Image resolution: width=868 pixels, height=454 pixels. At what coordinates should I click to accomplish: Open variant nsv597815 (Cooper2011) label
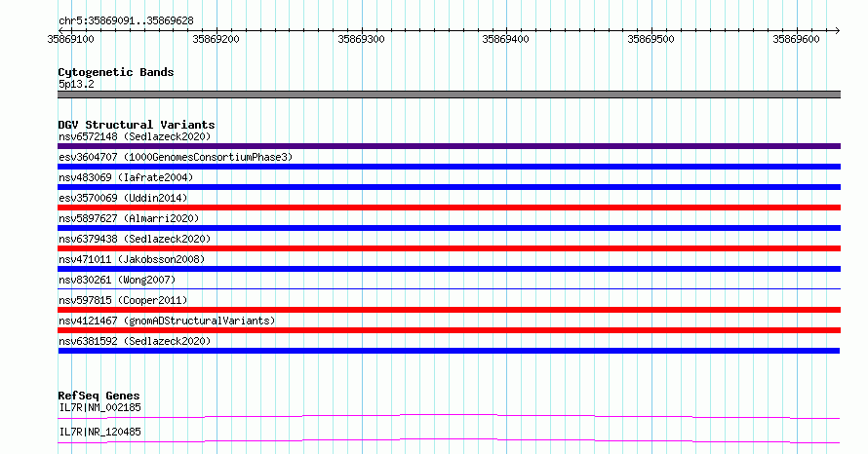point(123,300)
